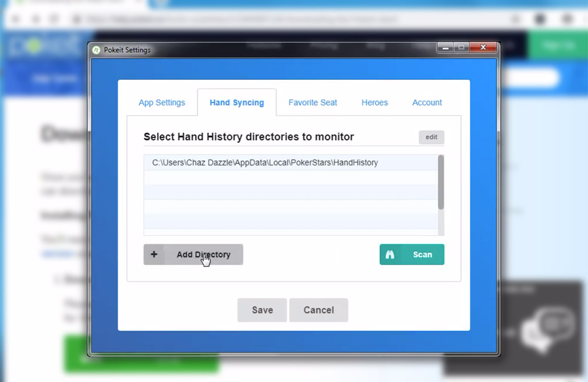Click the binoculars icon on Scan
Image resolution: width=588 pixels, height=382 pixels.
[390, 254]
